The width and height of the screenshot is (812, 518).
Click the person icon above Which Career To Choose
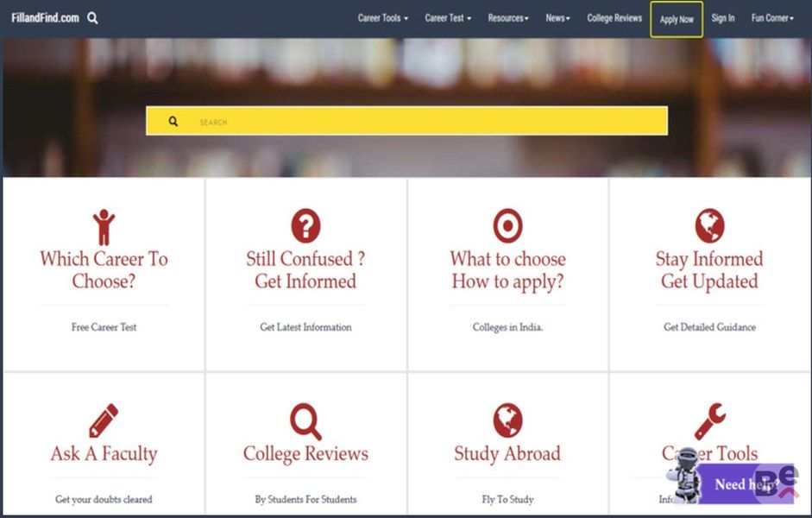[104, 227]
